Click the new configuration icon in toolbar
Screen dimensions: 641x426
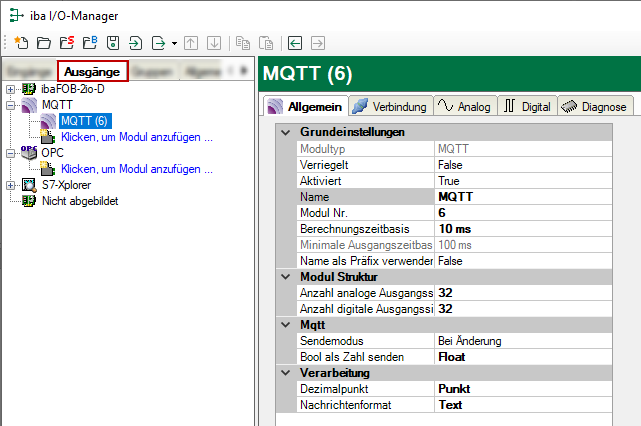(21, 43)
